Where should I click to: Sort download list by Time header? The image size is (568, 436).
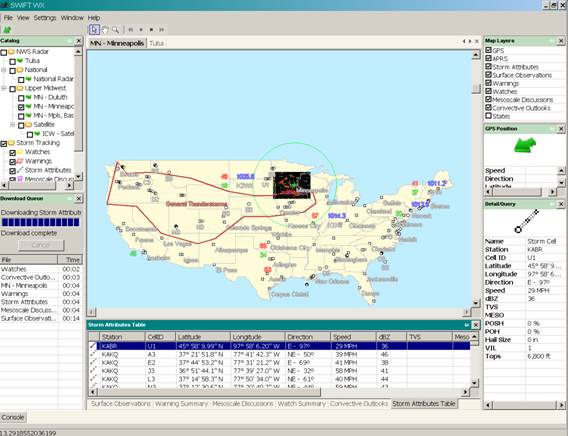pyautogui.click(x=71, y=260)
